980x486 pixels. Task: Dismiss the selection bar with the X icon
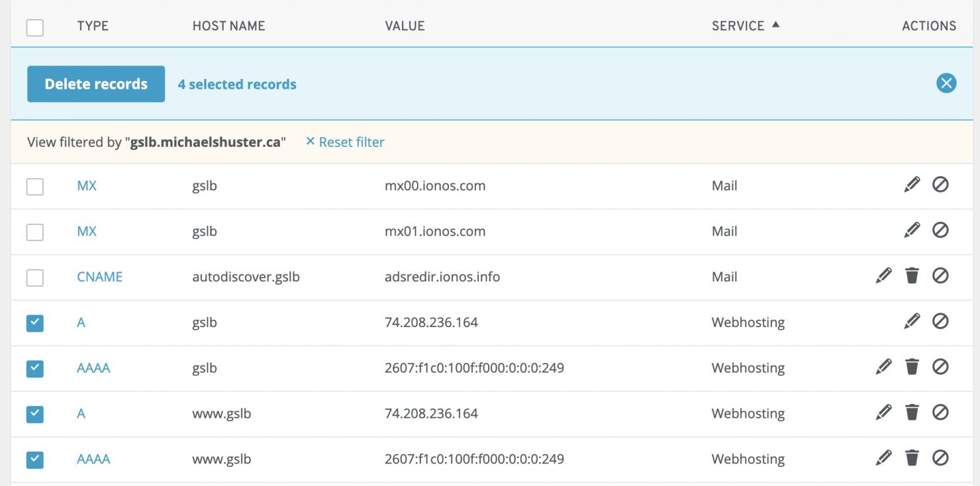click(946, 83)
